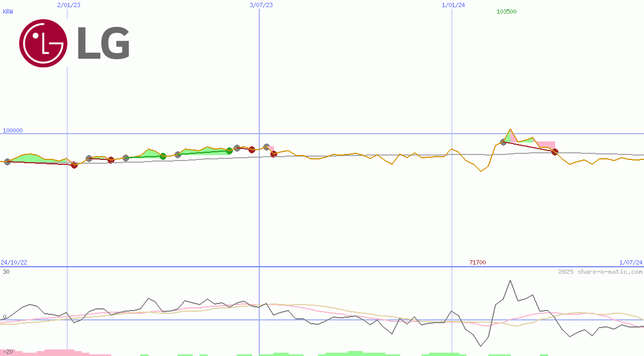
Task: Click the gray LG wordmark text
Action: [103, 44]
